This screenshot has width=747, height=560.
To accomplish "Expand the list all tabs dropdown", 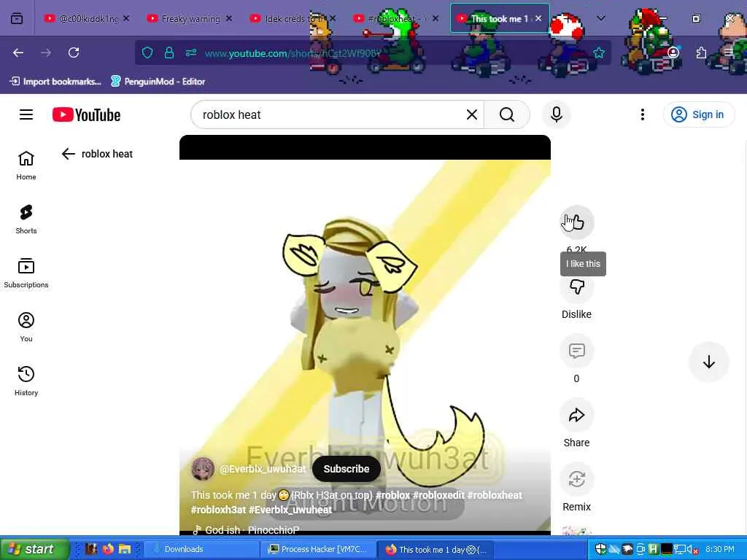I will click(x=601, y=18).
